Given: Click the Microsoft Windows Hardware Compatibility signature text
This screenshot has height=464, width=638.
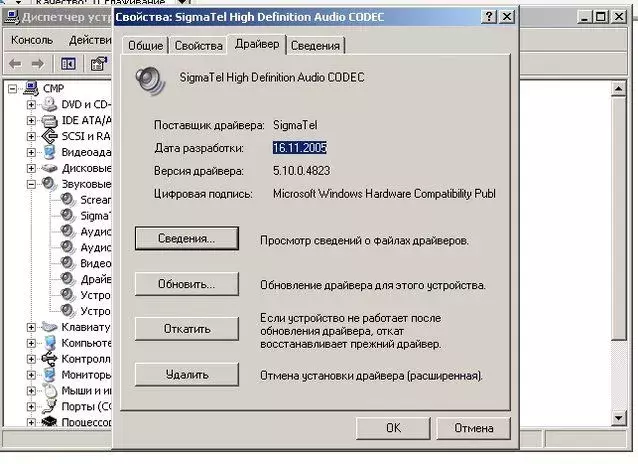Looking at the screenshot, I should tap(384, 194).
